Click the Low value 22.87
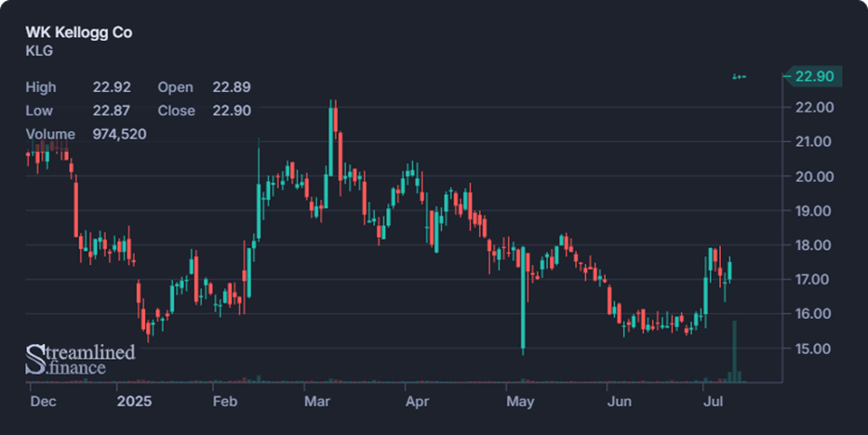The width and height of the screenshot is (868, 435). pyautogui.click(x=112, y=111)
